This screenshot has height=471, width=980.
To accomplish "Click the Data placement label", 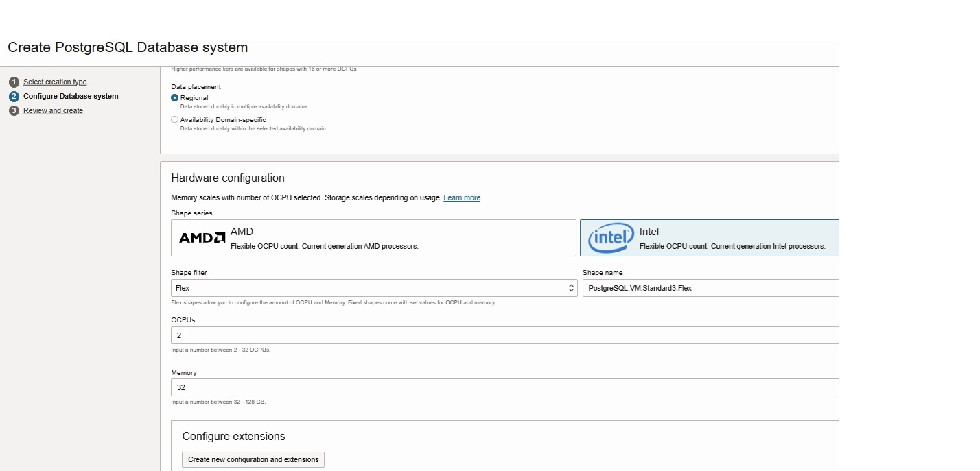I will [x=196, y=87].
